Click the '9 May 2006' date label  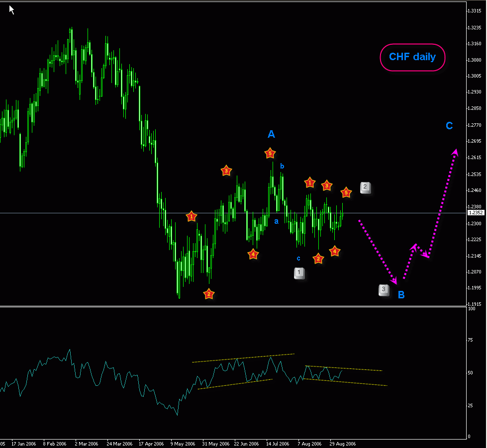pos(183,444)
